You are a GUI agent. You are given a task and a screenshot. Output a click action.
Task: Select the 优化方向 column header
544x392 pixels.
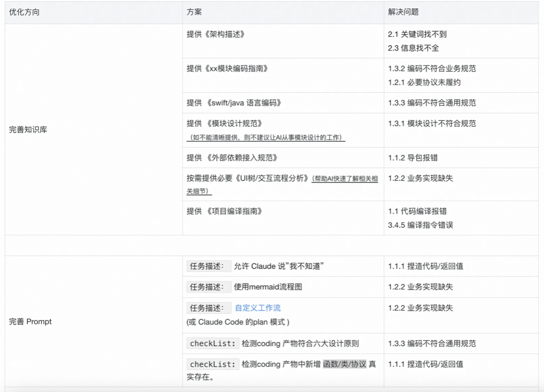coord(25,12)
